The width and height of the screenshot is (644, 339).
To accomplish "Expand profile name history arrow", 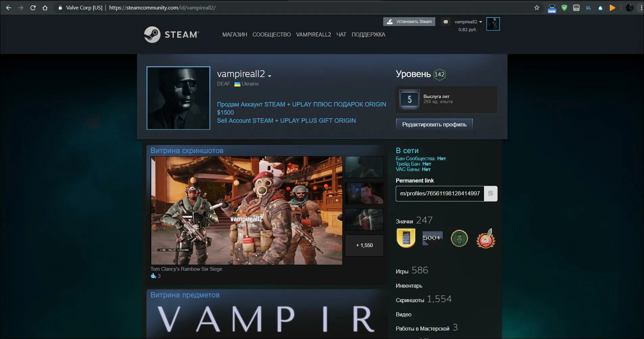I will pos(270,76).
